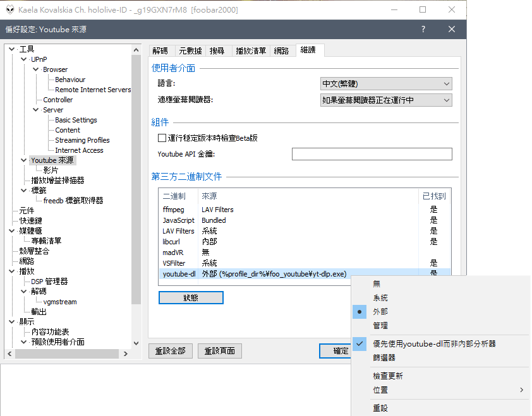The height and width of the screenshot is (416, 532).
Task: Toggle 優先使用youtube-dl而非內部分析器 menu option
Action: (x=434, y=344)
